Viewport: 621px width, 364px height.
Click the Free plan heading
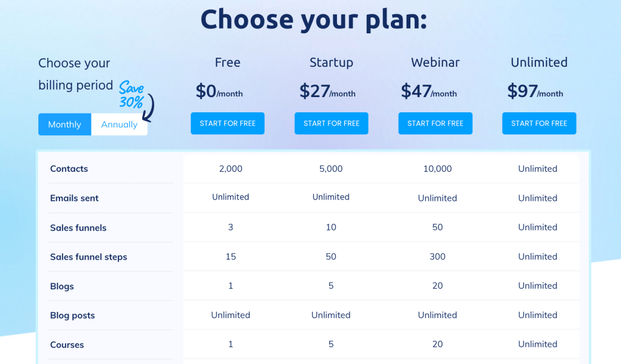pos(228,62)
